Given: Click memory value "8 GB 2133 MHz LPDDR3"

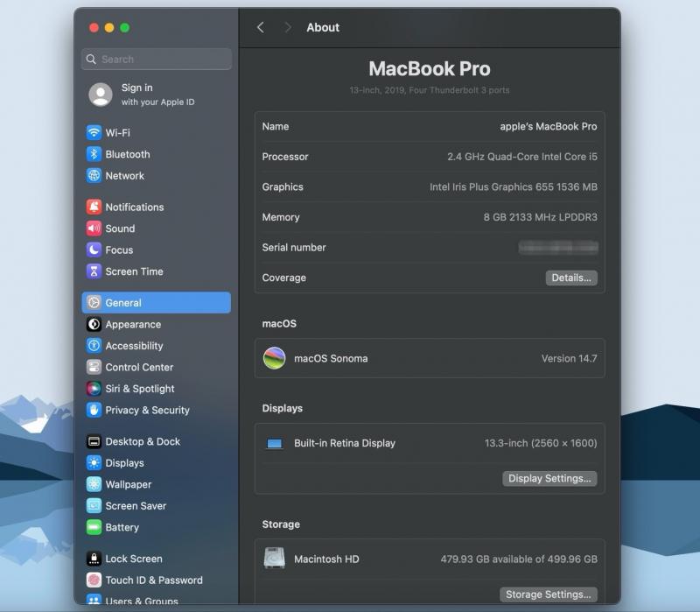Looking at the screenshot, I should pyautogui.click(x=540, y=217).
